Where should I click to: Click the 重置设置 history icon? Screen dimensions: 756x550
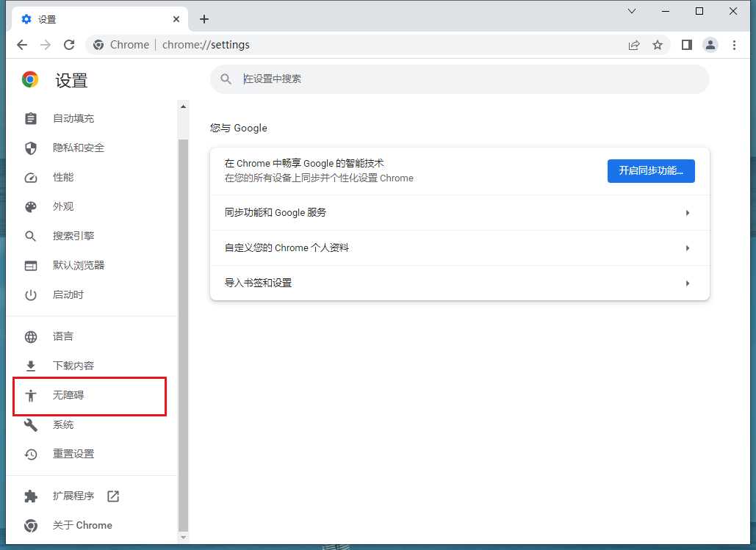[31, 454]
